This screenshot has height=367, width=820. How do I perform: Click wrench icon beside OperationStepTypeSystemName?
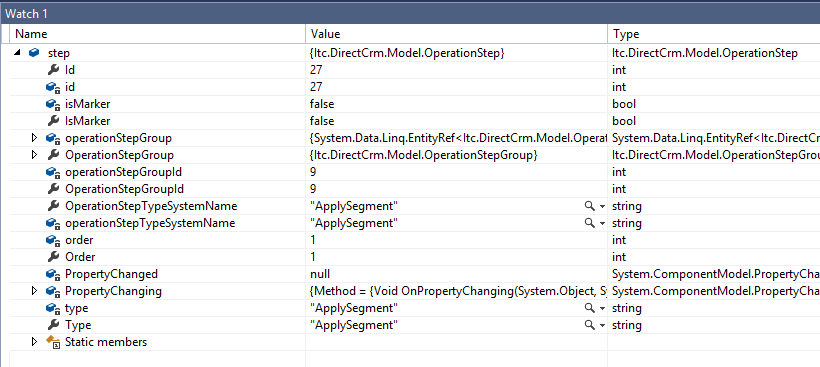pyautogui.click(x=53, y=207)
